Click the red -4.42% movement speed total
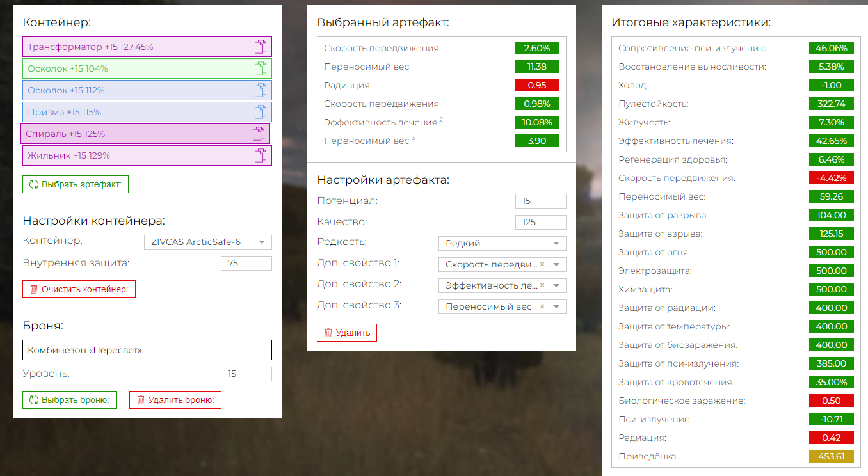 click(x=832, y=178)
